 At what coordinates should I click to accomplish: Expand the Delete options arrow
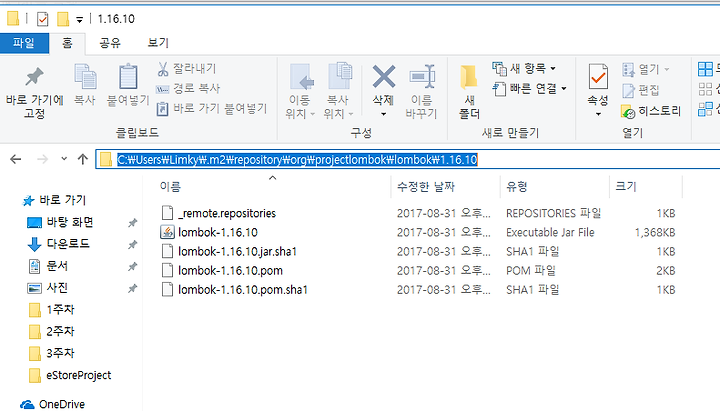click(x=383, y=114)
